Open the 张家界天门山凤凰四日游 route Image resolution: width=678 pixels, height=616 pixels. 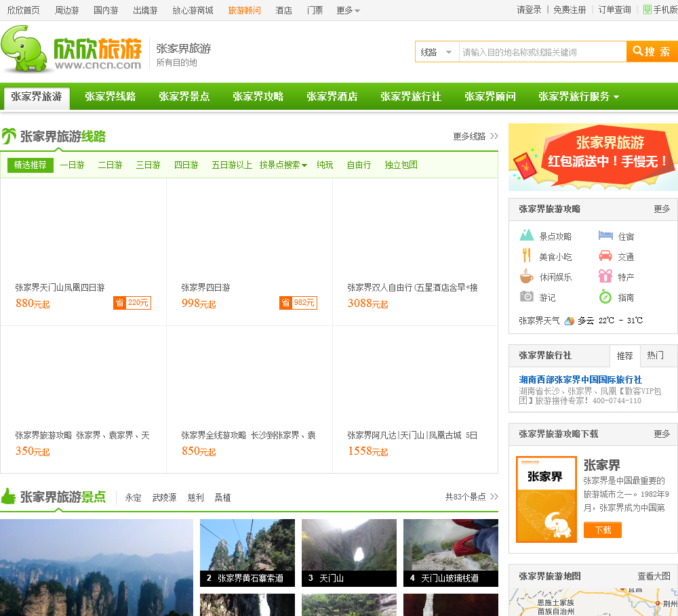pyautogui.click(x=60, y=287)
